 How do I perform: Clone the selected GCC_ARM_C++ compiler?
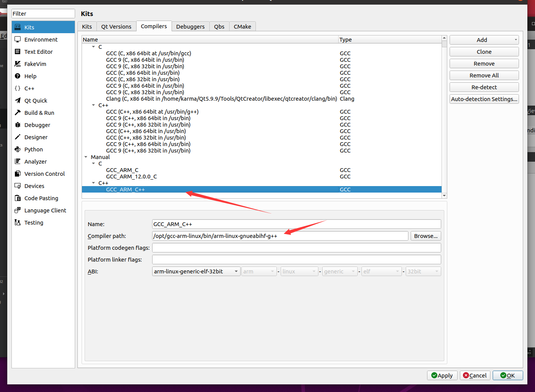click(x=484, y=51)
